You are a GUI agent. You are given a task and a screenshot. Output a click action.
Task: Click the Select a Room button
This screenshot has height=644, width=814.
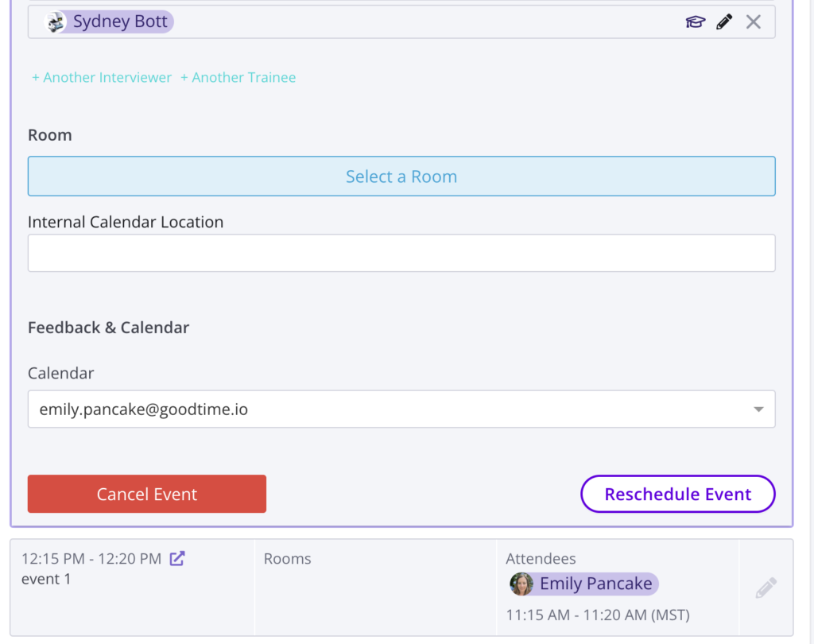401,176
